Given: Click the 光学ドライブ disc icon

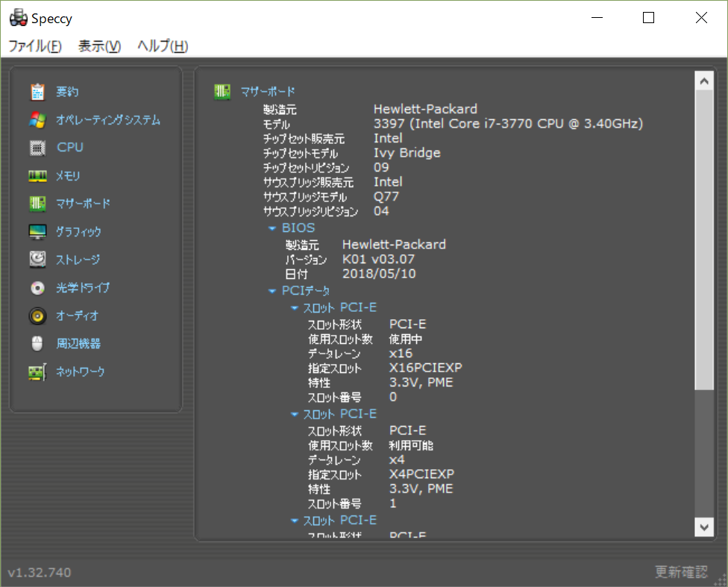Looking at the screenshot, I should coord(37,288).
